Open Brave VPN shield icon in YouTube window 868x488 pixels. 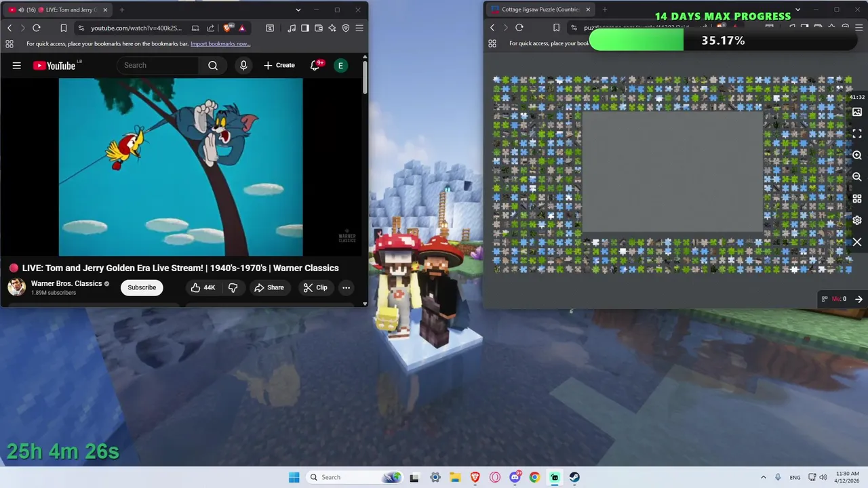click(x=346, y=28)
